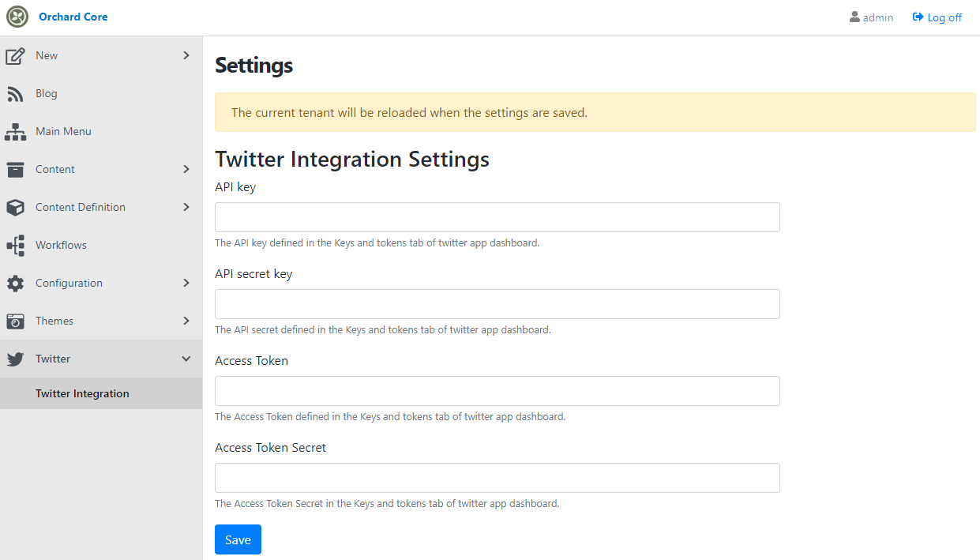
Task: Open the New sidebar label
Action: (47, 55)
